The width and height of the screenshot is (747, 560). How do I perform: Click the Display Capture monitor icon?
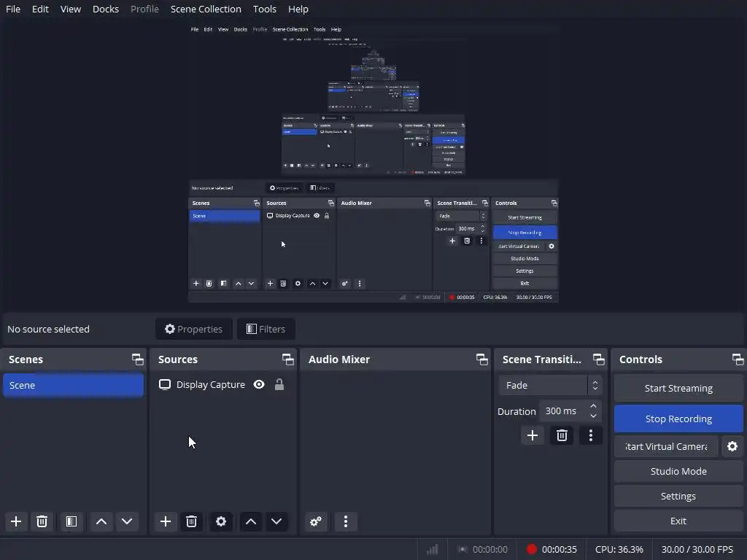pos(165,385)
